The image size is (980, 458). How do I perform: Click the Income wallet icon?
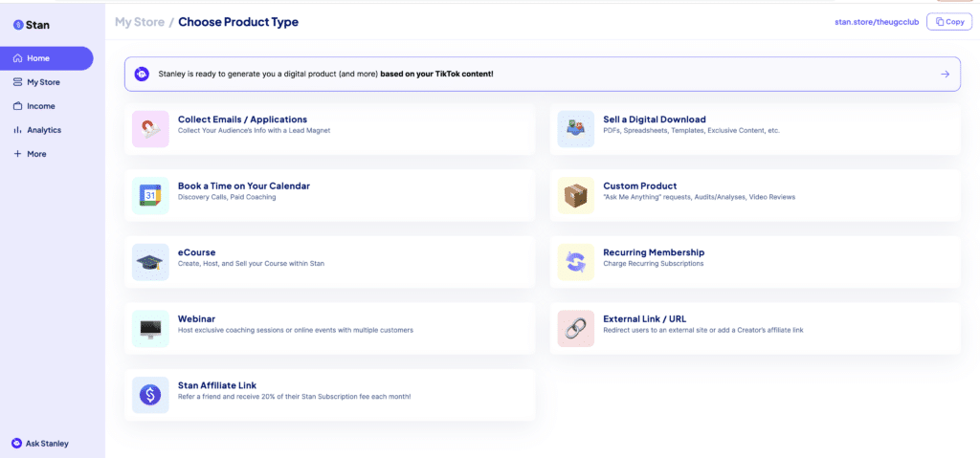tap(17, 106)
